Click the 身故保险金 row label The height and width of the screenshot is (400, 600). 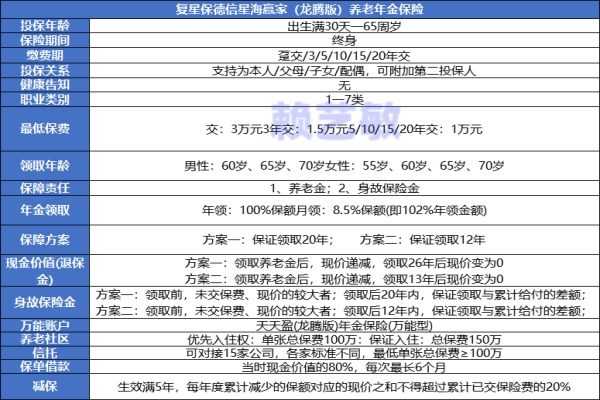tap(45, 302)
